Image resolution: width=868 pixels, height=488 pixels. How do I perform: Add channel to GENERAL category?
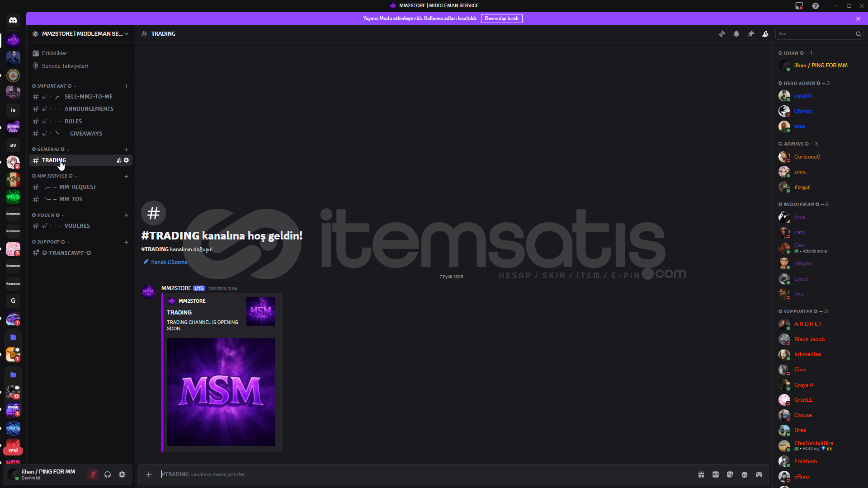[x=127, y=150]
